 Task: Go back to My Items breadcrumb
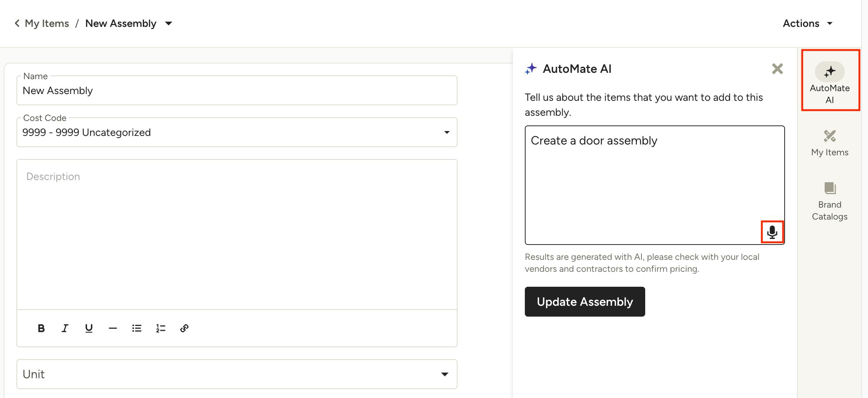pyautogui.click(x=42, y=24)
